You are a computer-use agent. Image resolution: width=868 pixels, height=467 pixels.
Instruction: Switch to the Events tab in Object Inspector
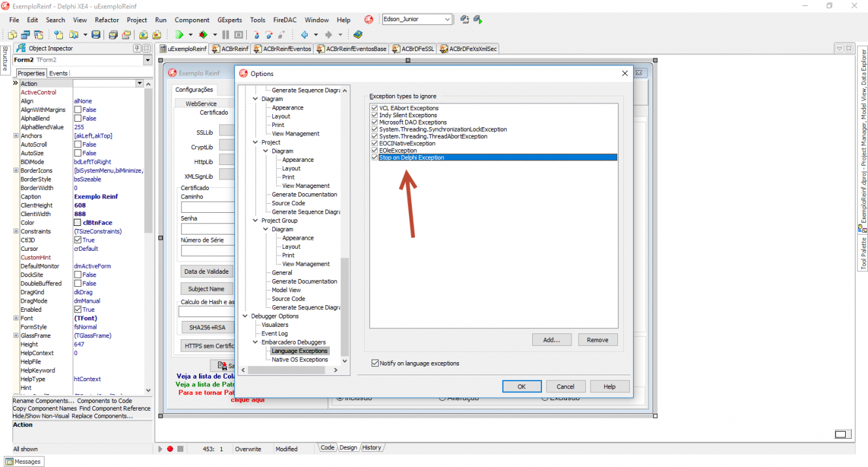58,73
